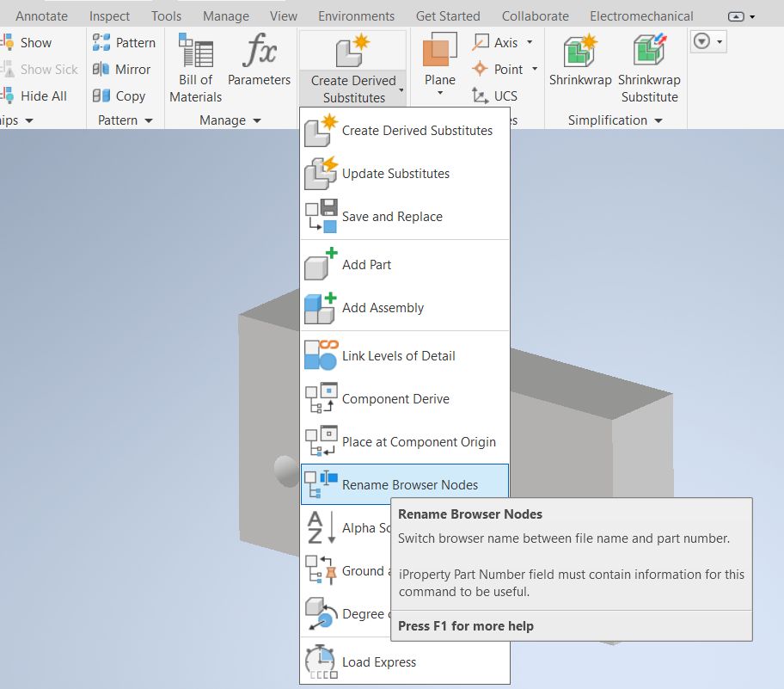Create a work Plane
This screenshot has height=689, width=784.
coord(439,60)
